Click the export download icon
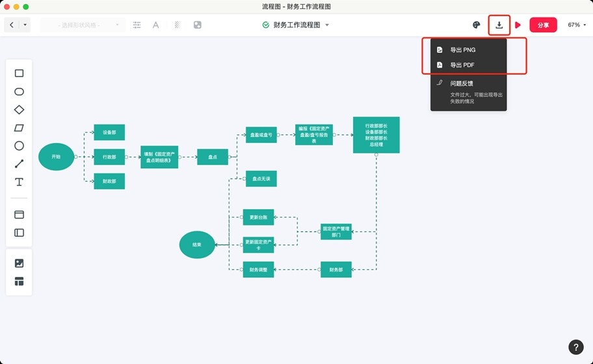The width and height of the screenshot is (593, 364). (499, 25)
